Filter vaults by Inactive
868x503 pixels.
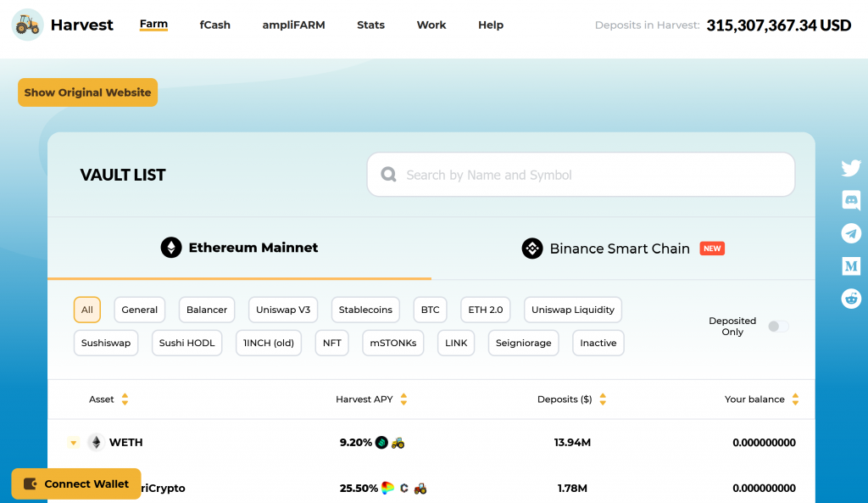point(598,343)
